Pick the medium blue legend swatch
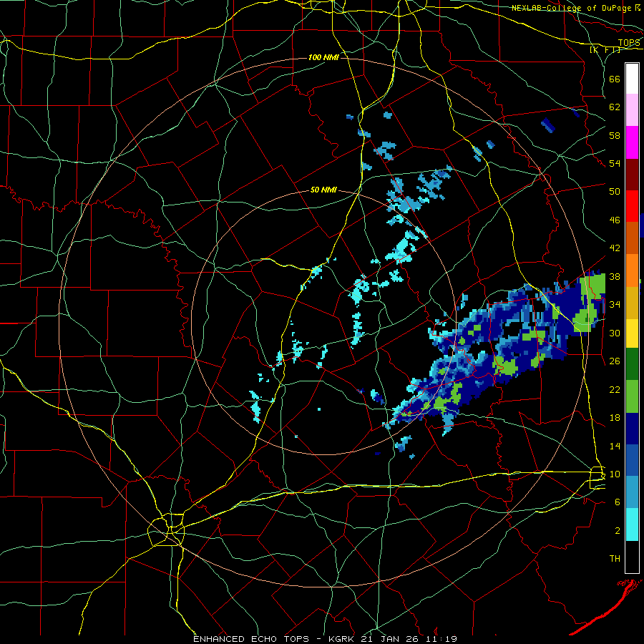The height and width of the screenshot is (644, 644). pyautogui.click(x=632, y=460)
